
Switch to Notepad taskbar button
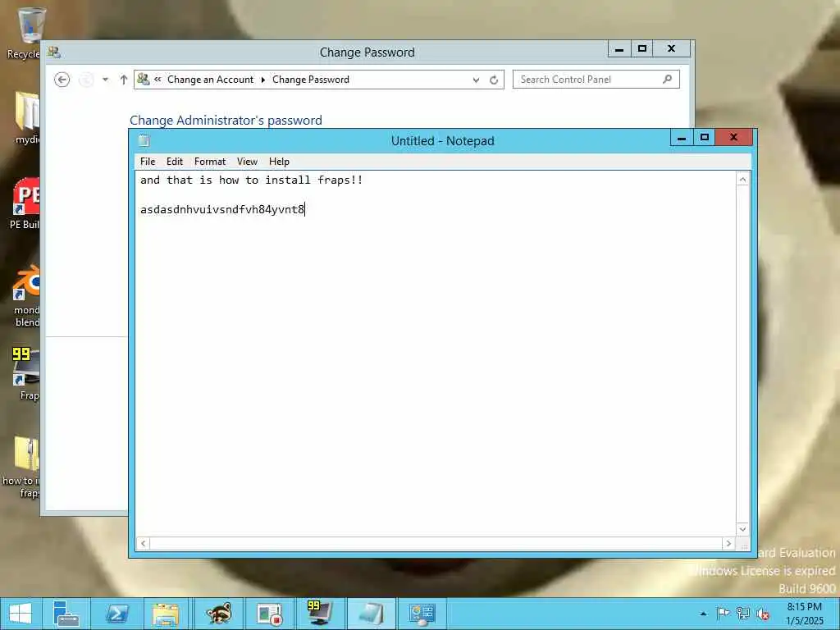point(372,614)
